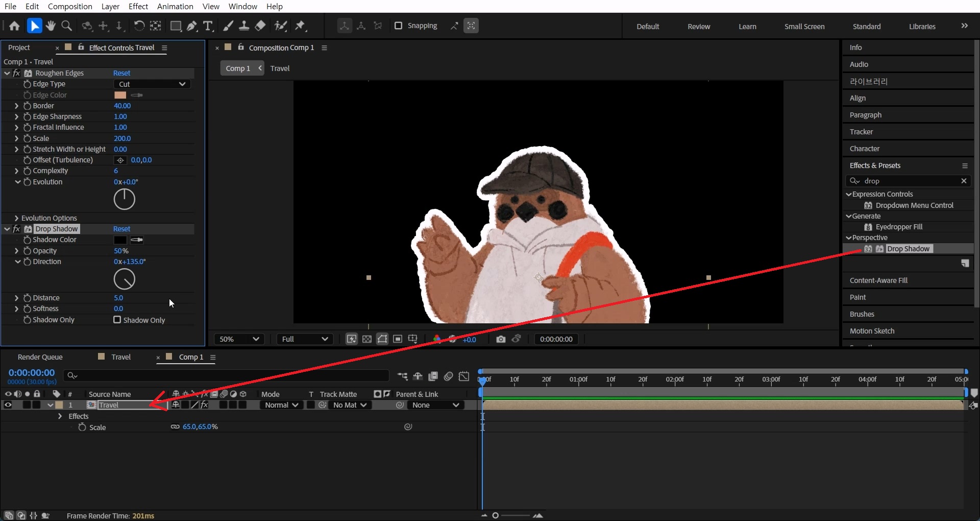Reset the Roughen Edges effect
Screen dimensions: 980x521
121,73
